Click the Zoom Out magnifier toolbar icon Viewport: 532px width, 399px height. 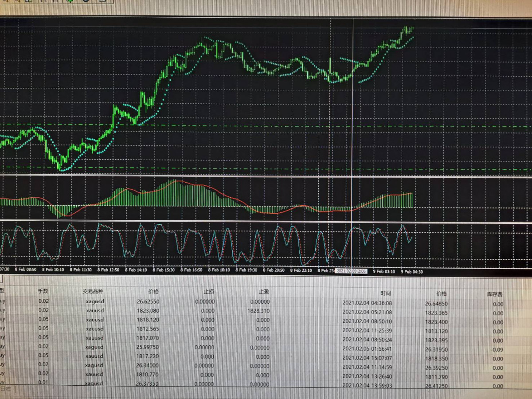pos(17,1)
